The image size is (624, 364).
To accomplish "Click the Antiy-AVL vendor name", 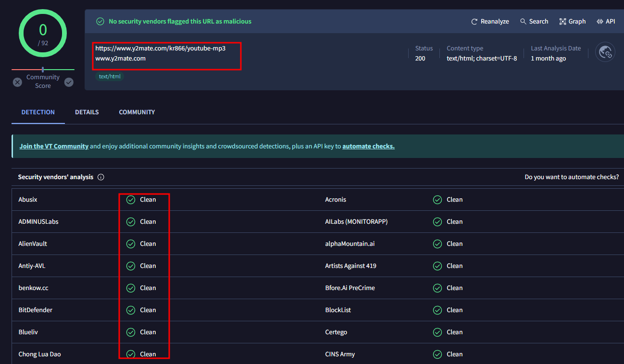I will point(32,266).
